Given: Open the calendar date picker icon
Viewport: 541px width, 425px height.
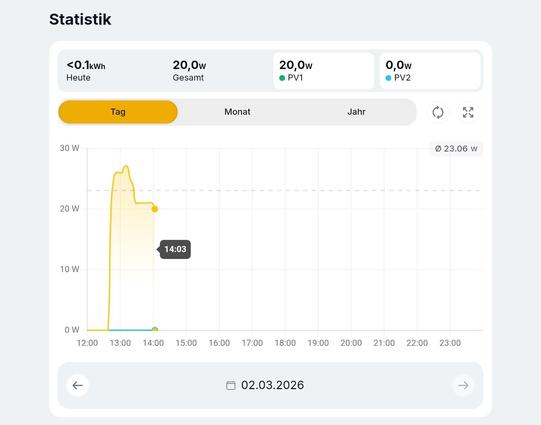Looking at the screenshot, I should tap(230, 385).
